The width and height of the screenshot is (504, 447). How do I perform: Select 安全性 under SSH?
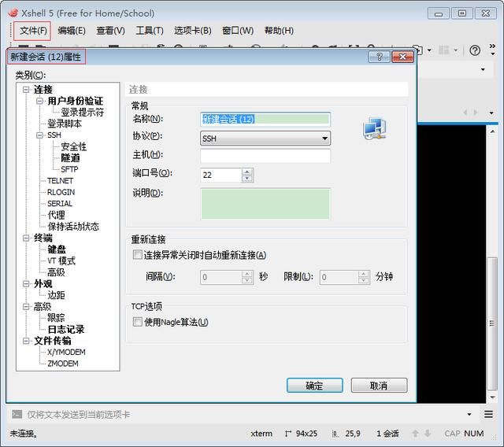[73, 146]
